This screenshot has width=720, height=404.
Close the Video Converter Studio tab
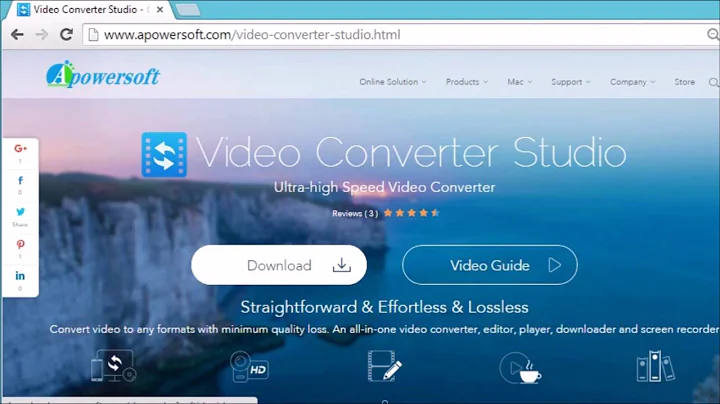point(160,10)
